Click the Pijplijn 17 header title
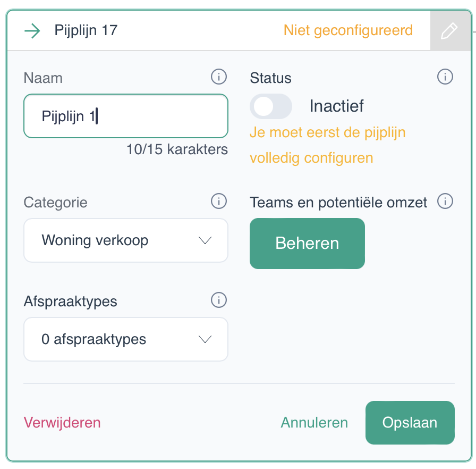Image resolution: width=476 pixels, height=469 pixels. coord(86,30)
